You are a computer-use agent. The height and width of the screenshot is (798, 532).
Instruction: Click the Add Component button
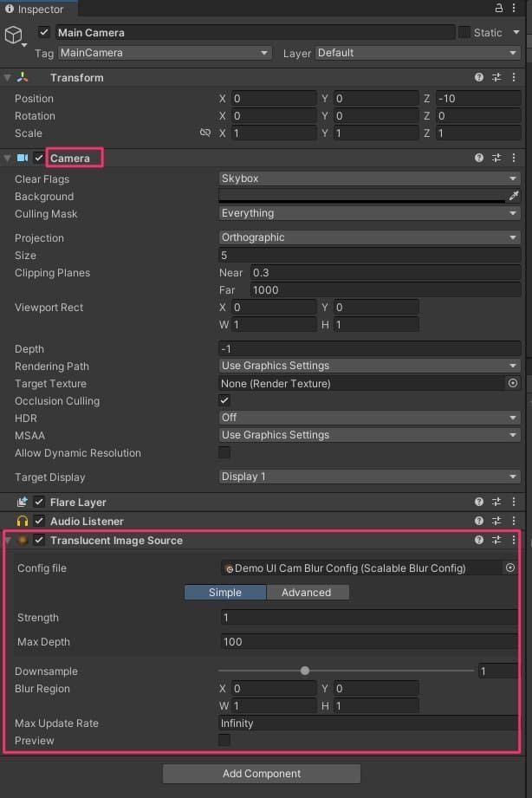(262, 774)
